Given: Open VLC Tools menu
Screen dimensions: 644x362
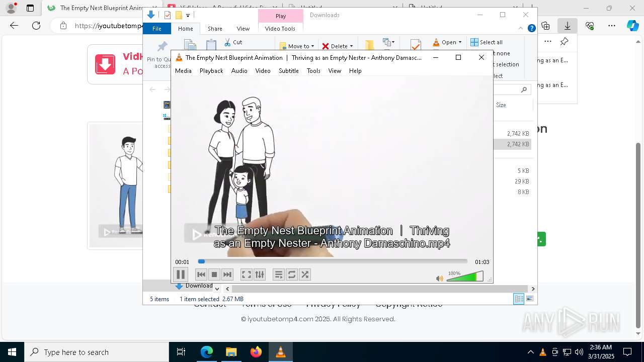Looking at the screenshot, I should tap(313, 71).
